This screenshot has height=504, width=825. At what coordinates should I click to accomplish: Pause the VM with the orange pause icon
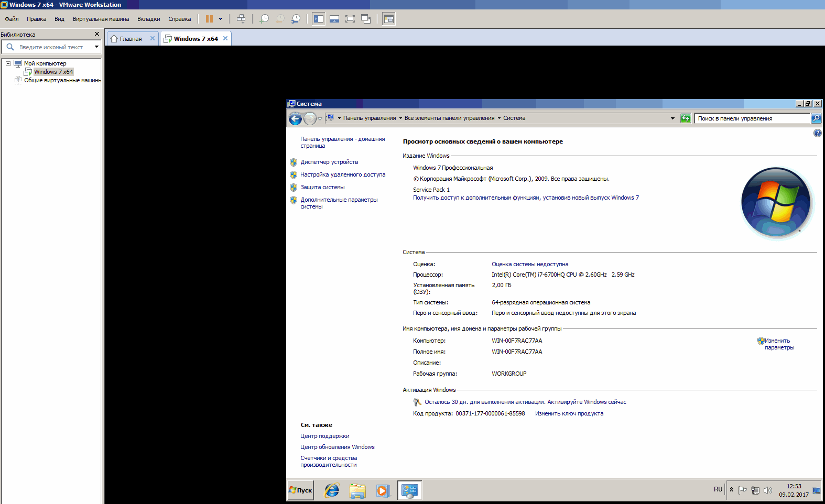click(209, 19)
